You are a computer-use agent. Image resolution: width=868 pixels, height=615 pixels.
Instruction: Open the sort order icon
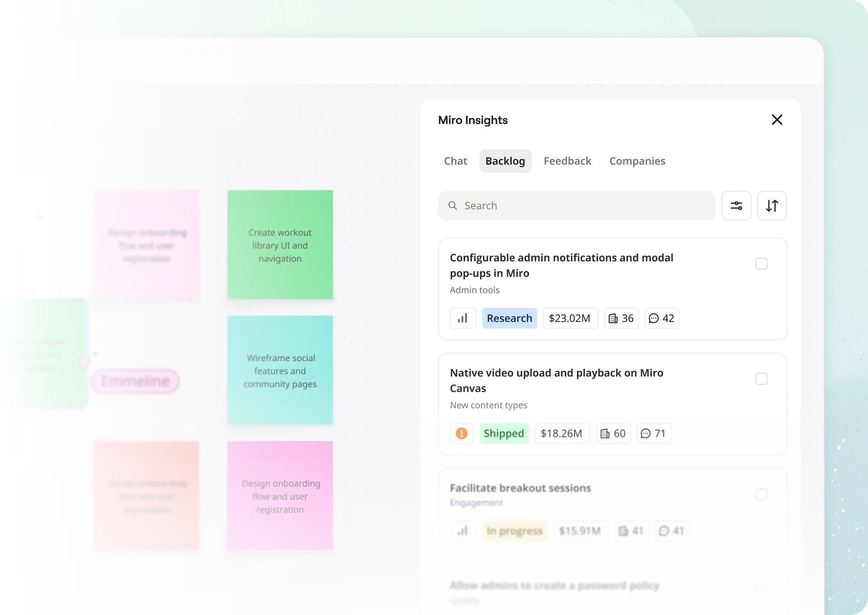[772, 206]
